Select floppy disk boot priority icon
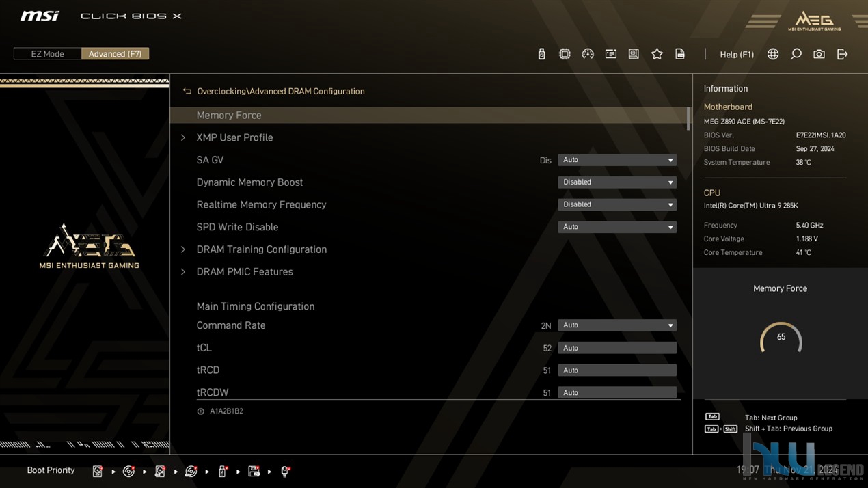868x488 pixels. click(x=254, y=471)
